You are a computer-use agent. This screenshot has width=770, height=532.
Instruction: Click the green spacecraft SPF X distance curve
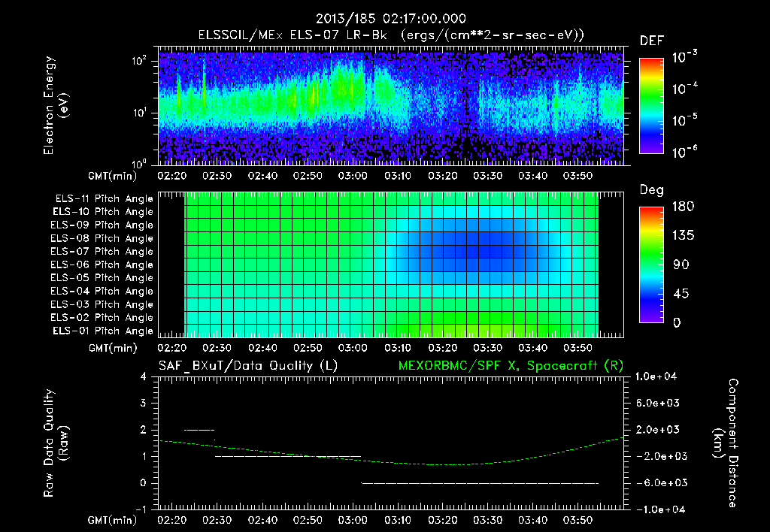pos(391,462)
